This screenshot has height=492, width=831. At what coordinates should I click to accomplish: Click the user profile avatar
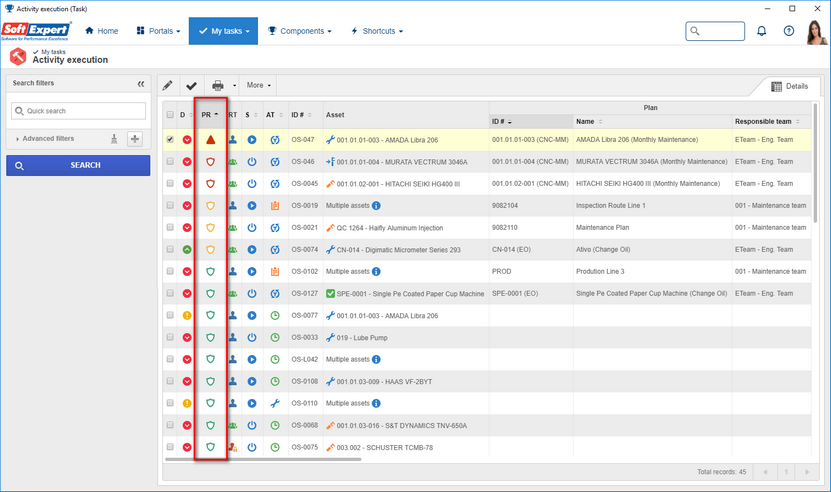816,32
